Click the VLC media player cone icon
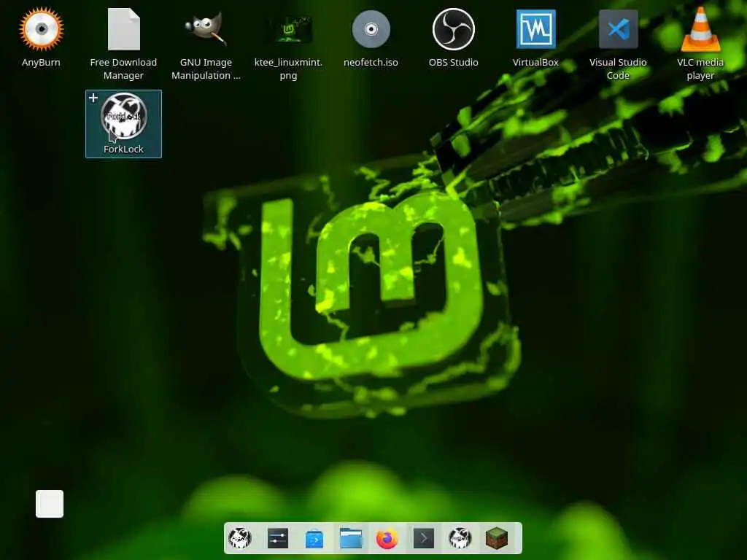Screen dimensions: 747x560 pyautogui.click(x=700, y=29)
